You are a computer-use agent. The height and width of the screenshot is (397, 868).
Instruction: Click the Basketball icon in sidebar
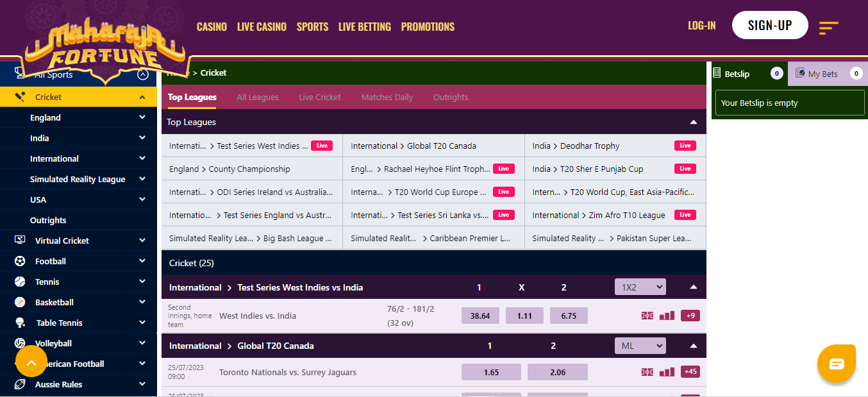click(x=20, y=302)
